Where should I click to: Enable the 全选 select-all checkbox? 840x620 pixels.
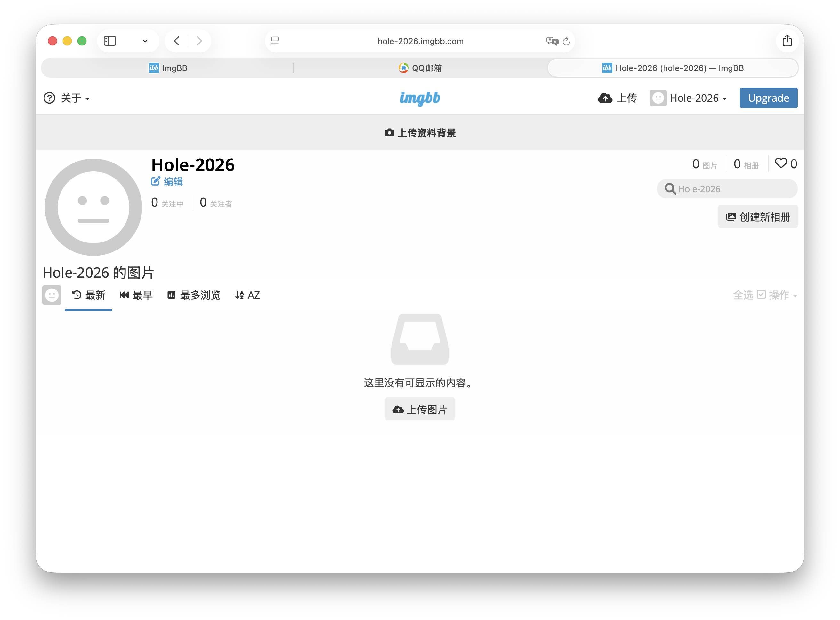(762, 295)
